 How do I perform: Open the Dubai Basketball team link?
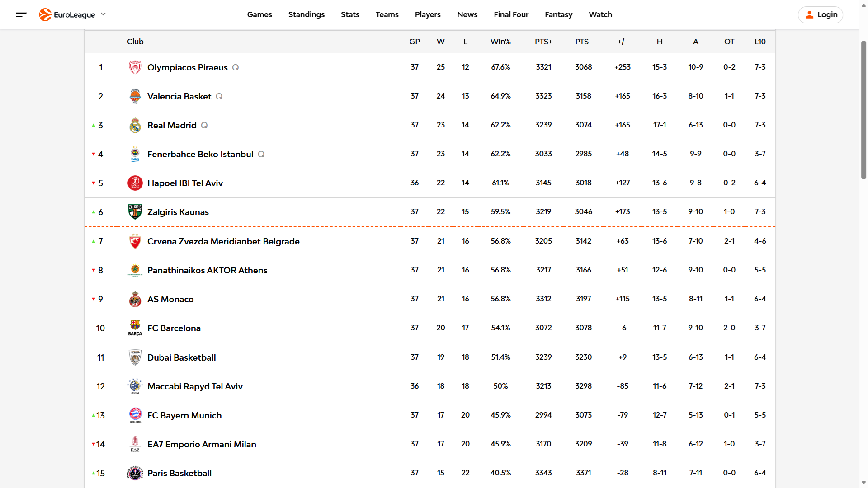click(181, 357)
